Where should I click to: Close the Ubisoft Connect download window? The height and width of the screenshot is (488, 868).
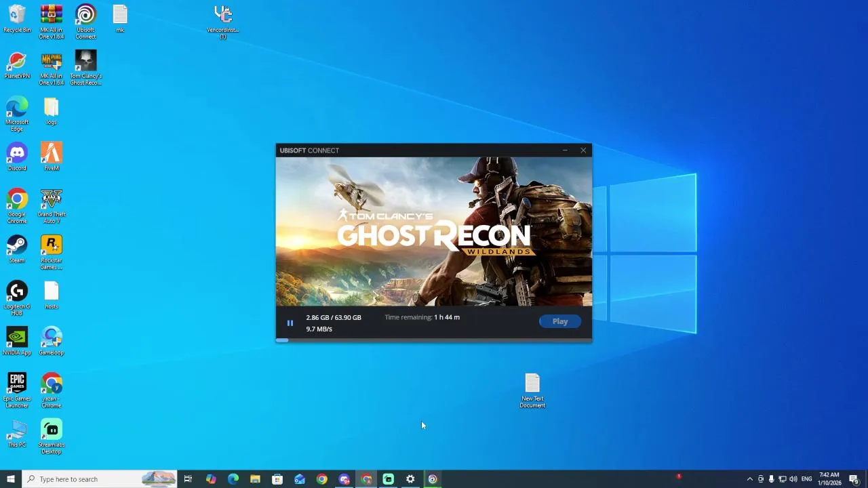pos(583,150)
